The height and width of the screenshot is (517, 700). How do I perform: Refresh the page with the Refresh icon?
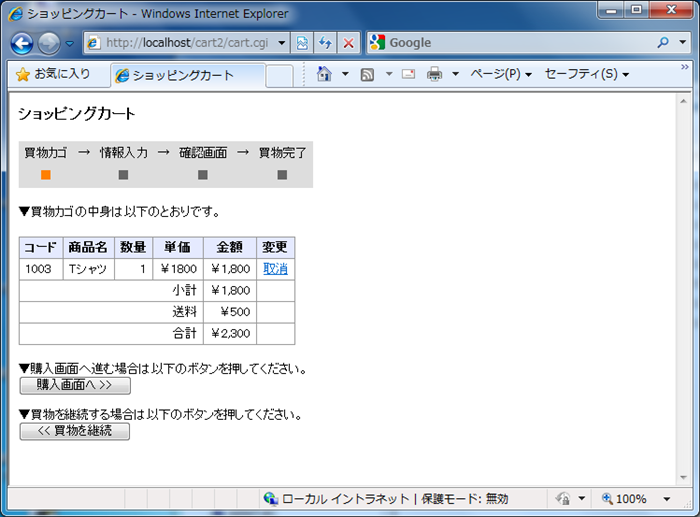[325, 43]
